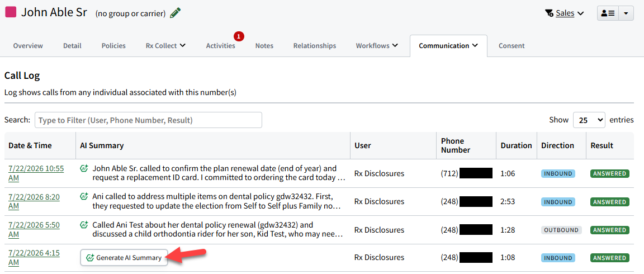The width and height of the screenshot is (644, 274).
Task: Sort by Phone Number column header
Action: 466,145
